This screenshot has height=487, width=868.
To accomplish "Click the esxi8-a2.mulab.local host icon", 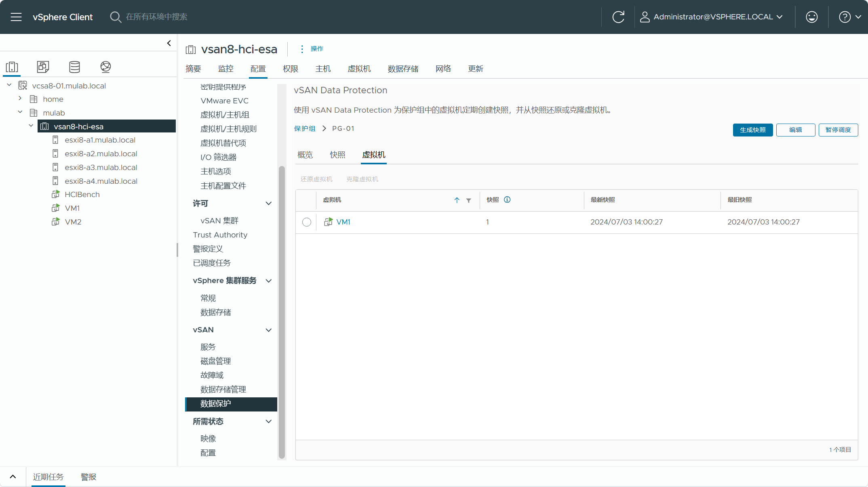I will tap(56, 154).
